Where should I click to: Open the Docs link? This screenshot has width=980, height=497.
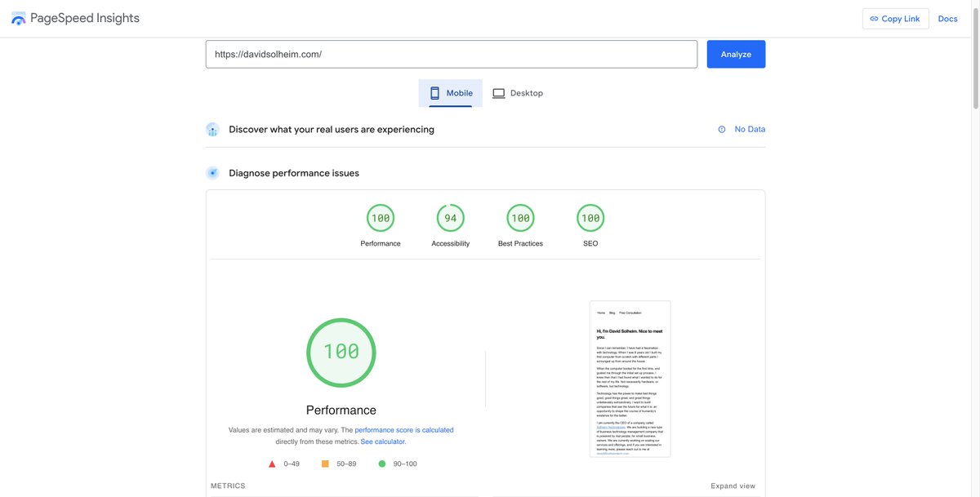pyautogui.click(x=947, y=19)
